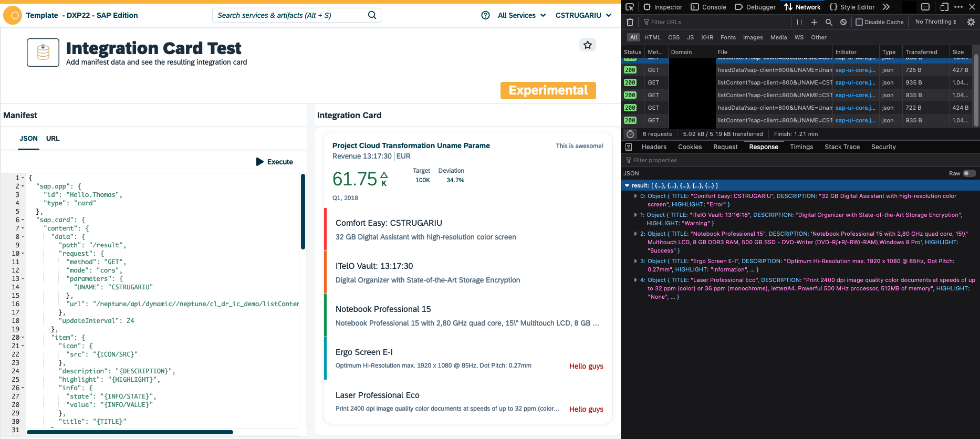Expand result object 2 Notebook Professional 15
Screen dimensions: 980x439
[x=635, y=234]
